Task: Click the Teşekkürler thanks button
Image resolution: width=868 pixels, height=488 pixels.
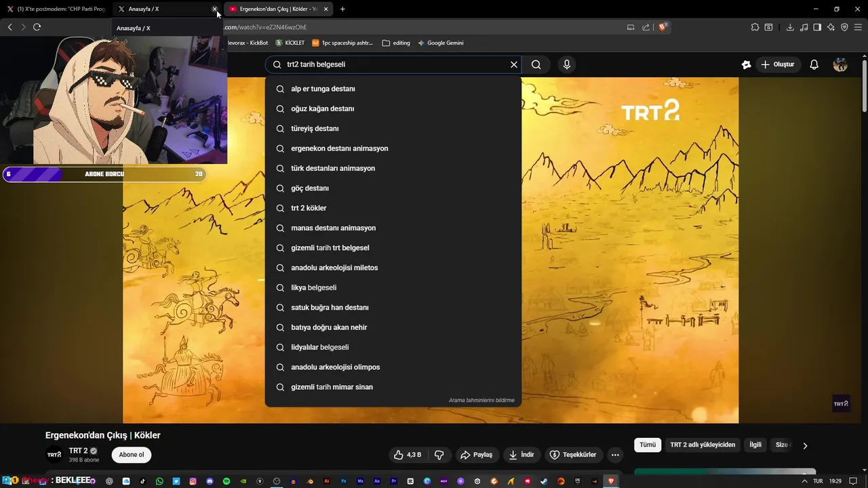Action: pos(574,455)
